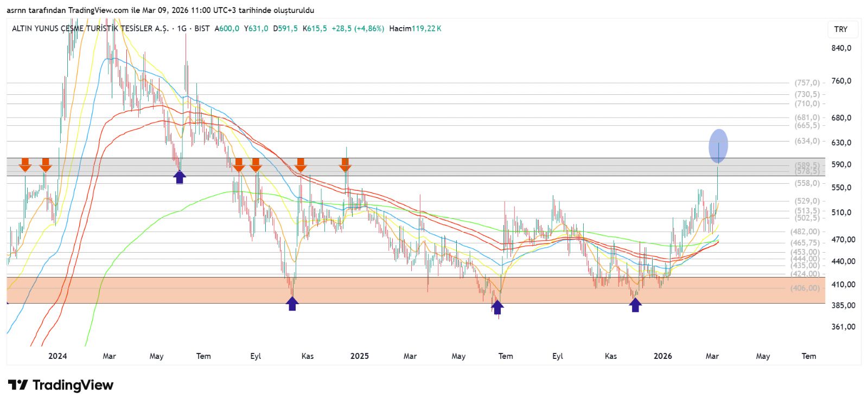This screenshot has height=405, width=868.
Task: Click the leftmost orange down arrow marker
Action: click(25, 165)
